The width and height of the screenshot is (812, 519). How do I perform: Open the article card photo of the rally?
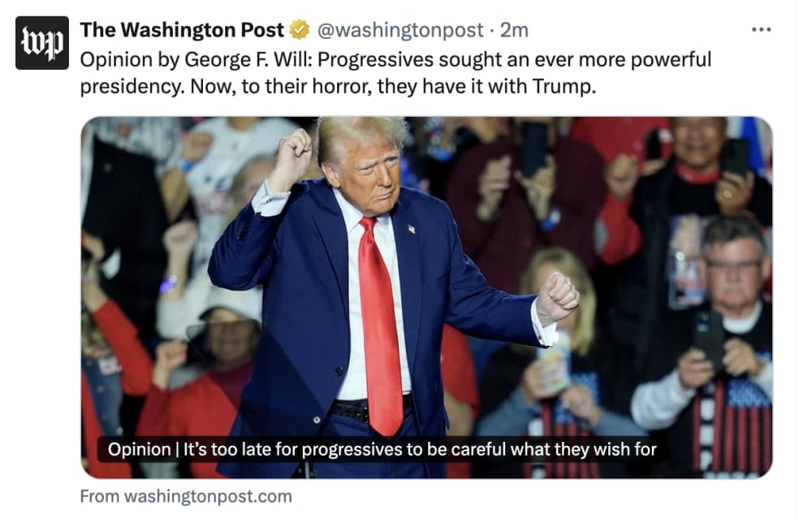[x=427, y=297]
